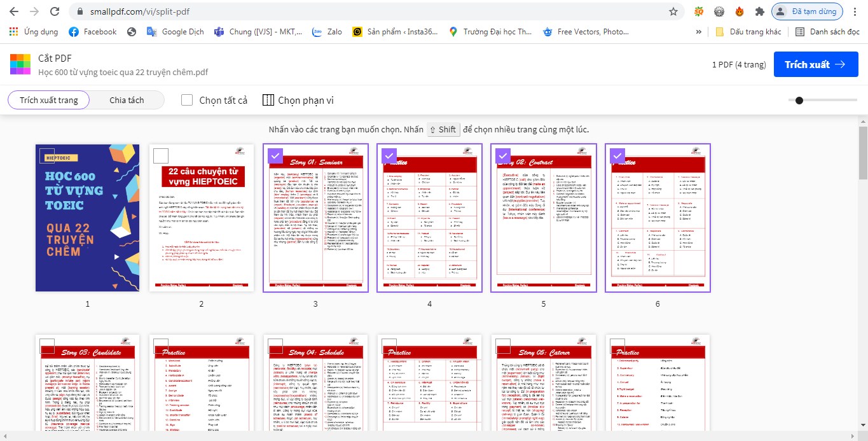Open the Google Dịch bookmark
The height and width of the screenshot is (441, 868).
(x=174, y=31)
